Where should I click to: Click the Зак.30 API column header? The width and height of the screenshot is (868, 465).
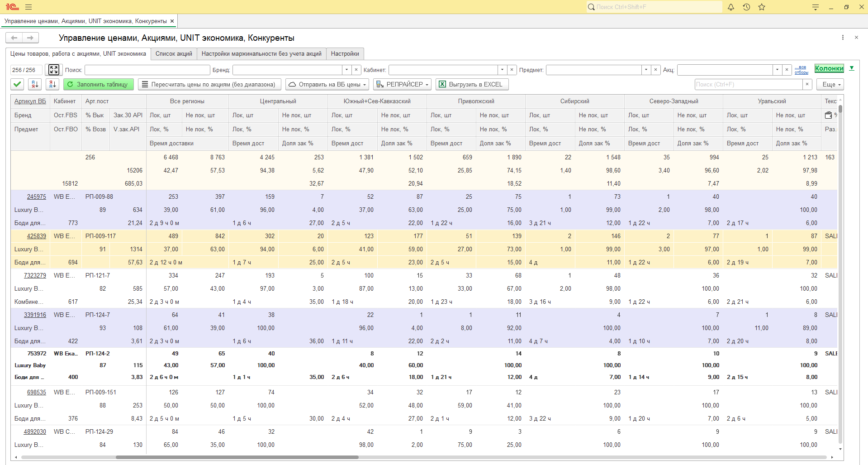point(128,115)
